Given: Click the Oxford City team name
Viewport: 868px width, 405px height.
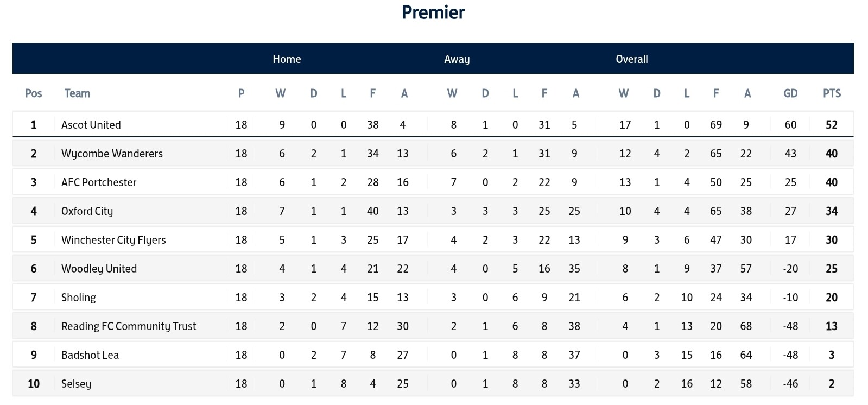Looking at the screenshot, I should (87, 211).
